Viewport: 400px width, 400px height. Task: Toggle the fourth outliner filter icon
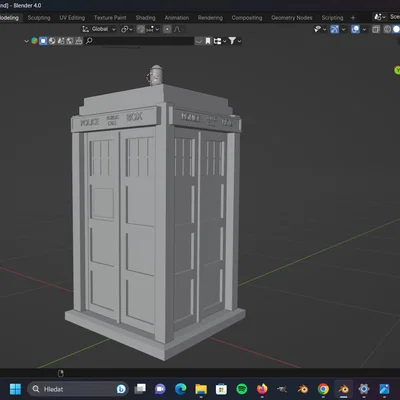[61, 41]
